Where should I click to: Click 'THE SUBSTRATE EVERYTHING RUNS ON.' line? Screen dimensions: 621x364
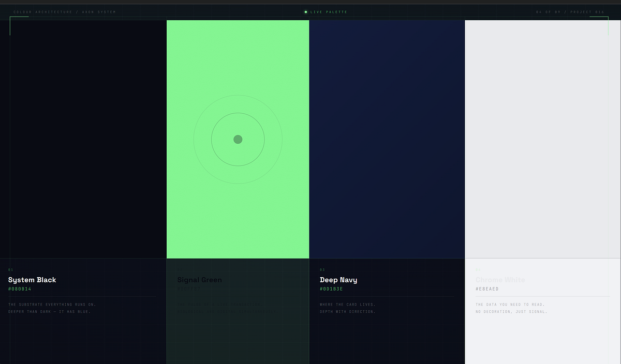[52, 305]
